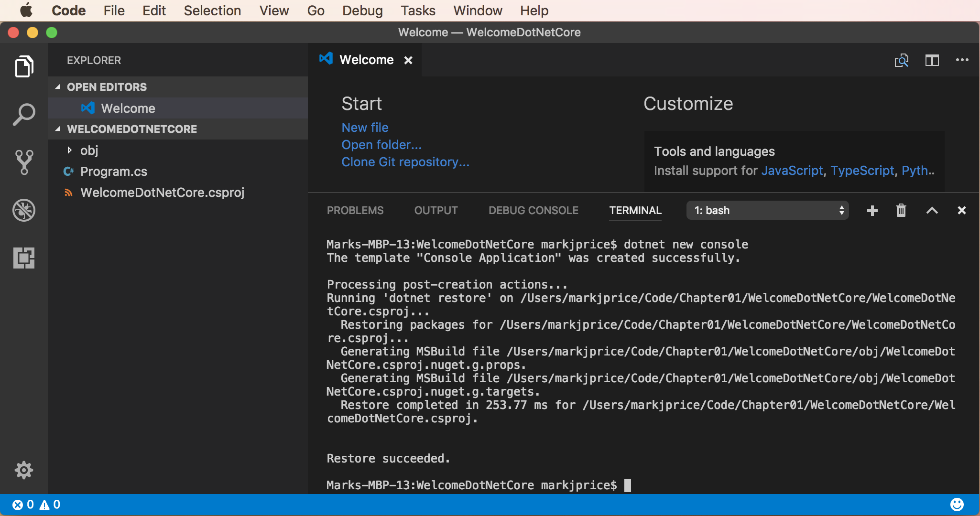Open the Debug menu
Viewport: 980px width, 516px height.
[362, 10]
